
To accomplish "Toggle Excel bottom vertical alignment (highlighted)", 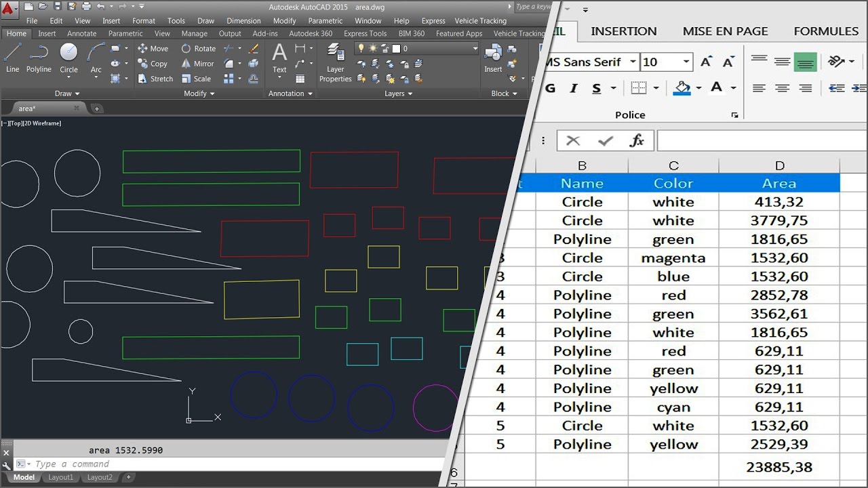I will (806, 62).
